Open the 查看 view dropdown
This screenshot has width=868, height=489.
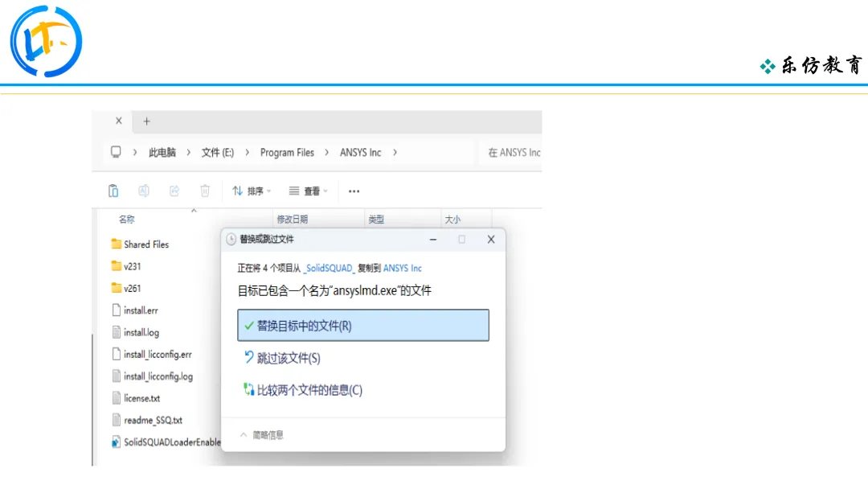pos(309,191)
